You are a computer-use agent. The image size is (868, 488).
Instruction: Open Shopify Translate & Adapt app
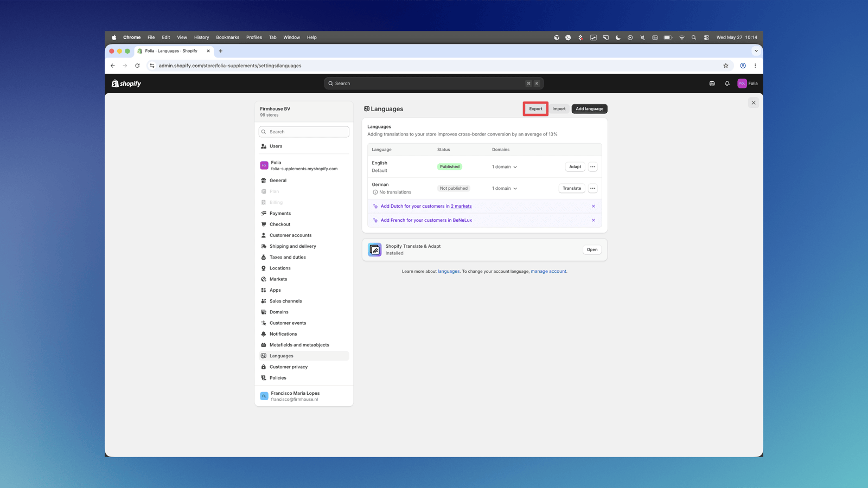click(x=592, y=249)
